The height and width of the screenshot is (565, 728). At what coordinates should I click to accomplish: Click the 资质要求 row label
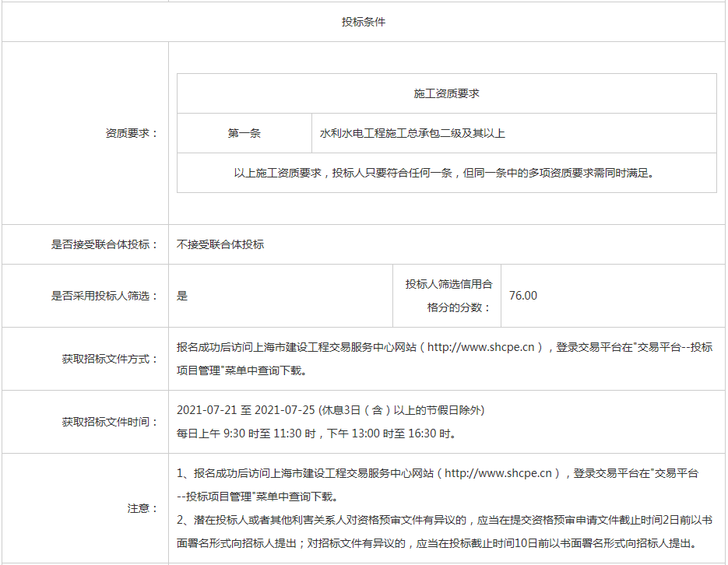[x=131, y=133]
